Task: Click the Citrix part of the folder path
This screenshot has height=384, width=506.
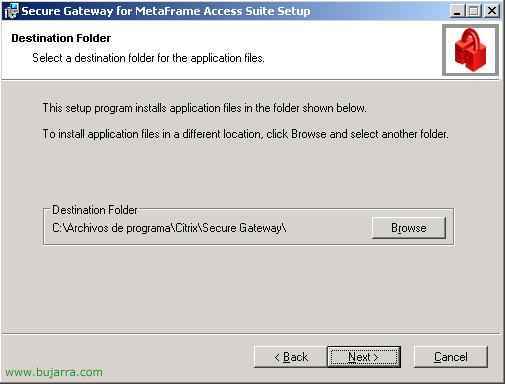Action: 186,228
